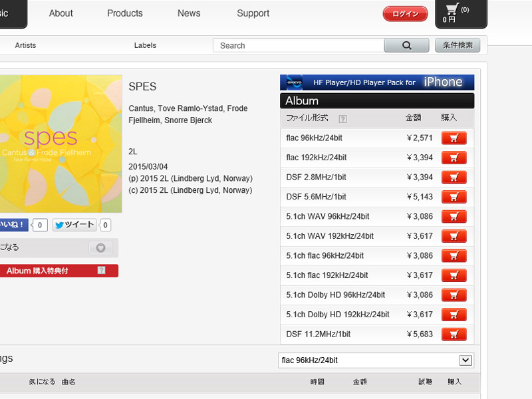Click the Tweet share button
This screenshot has width=532, height=399.
(x=74, y=225)
